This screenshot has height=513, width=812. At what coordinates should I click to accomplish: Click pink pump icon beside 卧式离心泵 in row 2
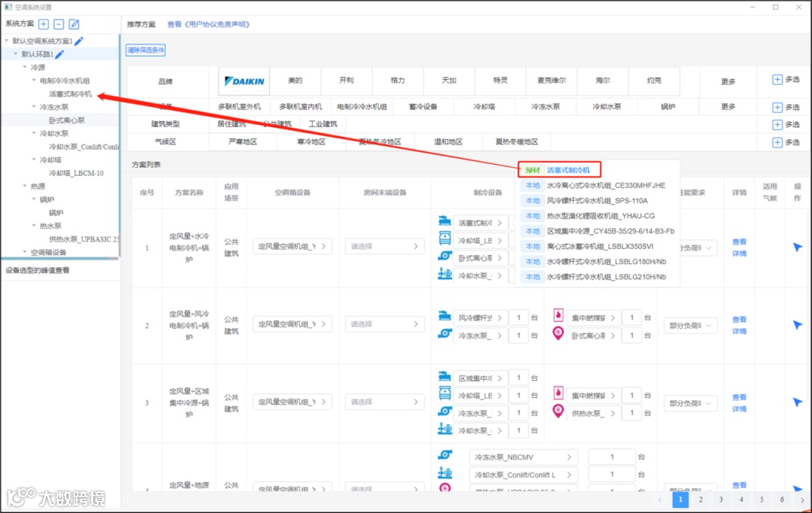point(558,333)
